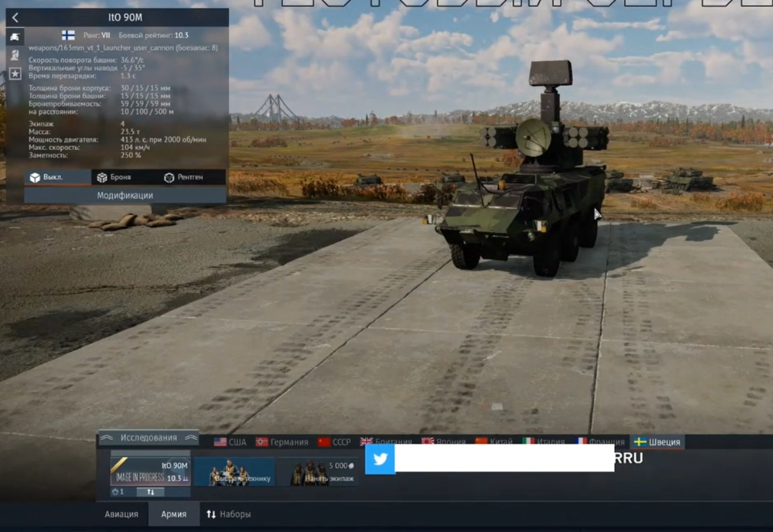Enable Рентген x-ray view
This screenshot has width=773, height=532.
coord(192,177)
